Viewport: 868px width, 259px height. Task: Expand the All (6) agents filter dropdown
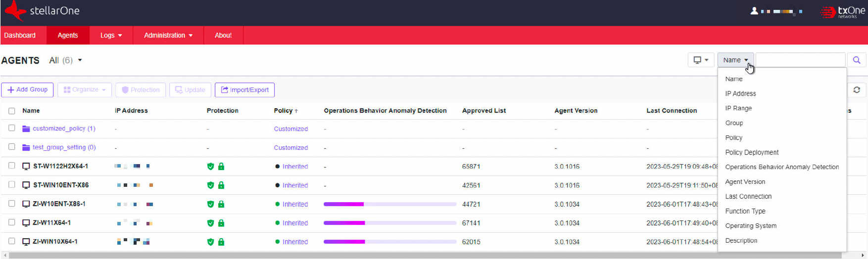click(x=66, y=60)
